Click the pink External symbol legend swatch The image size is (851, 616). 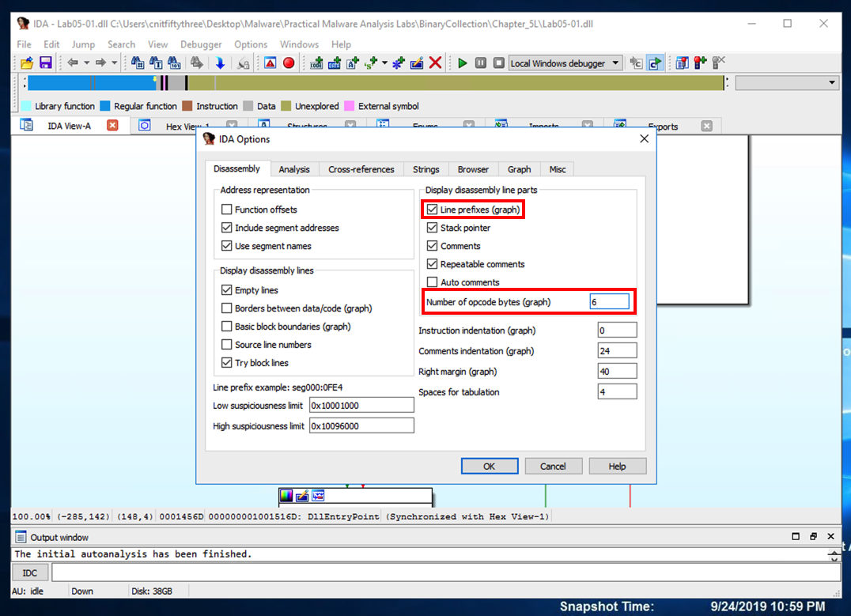click(x=350, y=106)
